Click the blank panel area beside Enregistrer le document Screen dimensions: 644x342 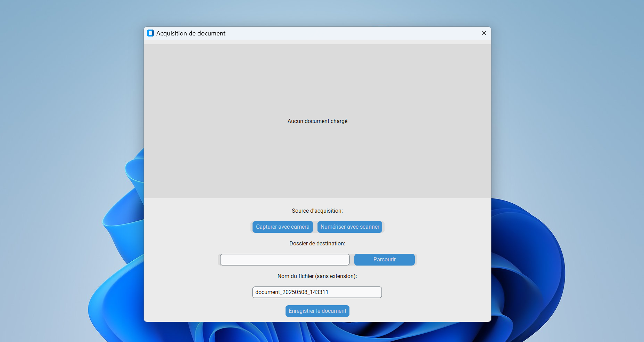click(417, 311)
